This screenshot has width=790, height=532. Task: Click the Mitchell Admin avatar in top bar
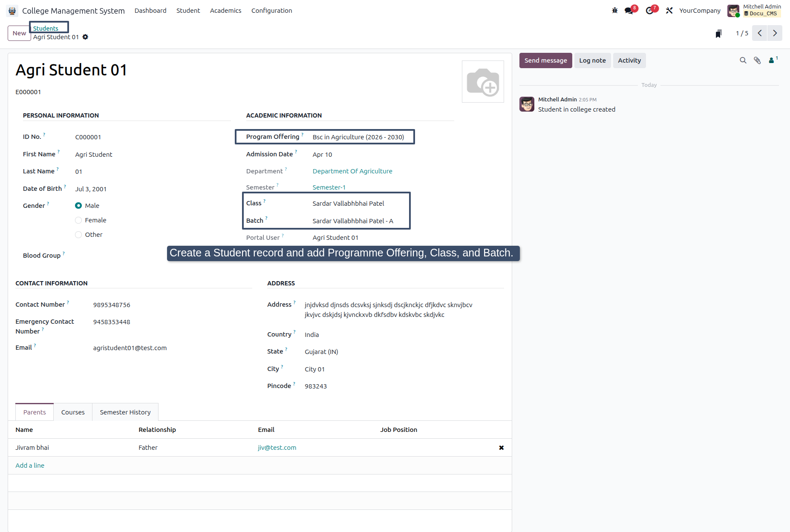(733, 11)
